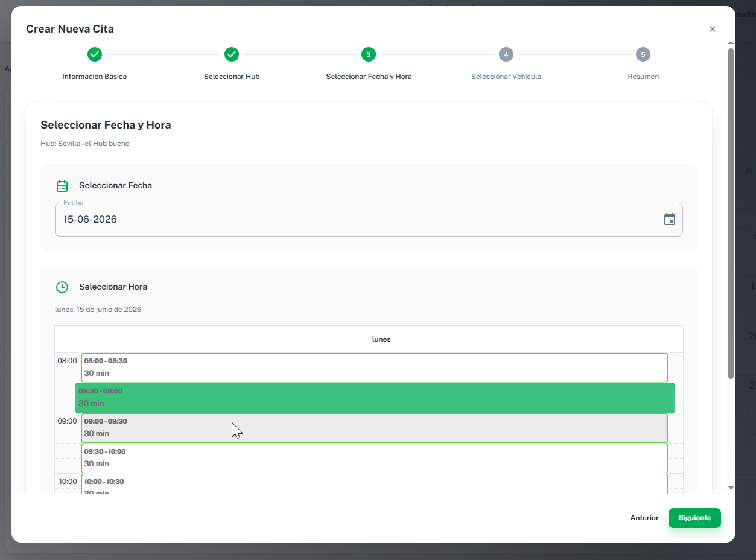Click step 4 circle Seleccionar Vehículo
The width and height of the screenshot is (756, 560).
point(506,55)
